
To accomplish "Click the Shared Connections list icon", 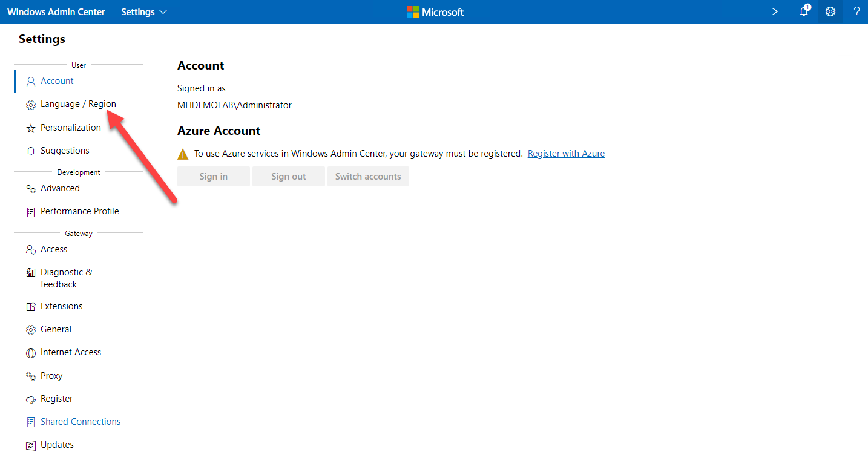I will point(31,422).
